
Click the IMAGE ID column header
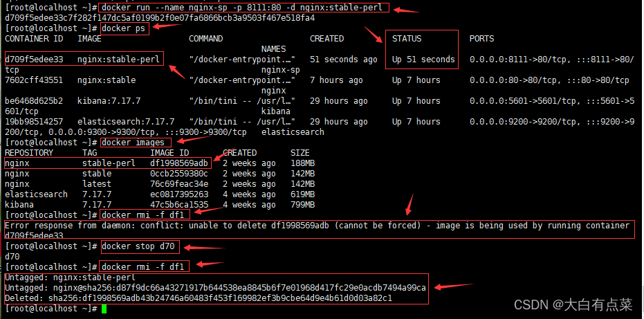click(169, 153)
